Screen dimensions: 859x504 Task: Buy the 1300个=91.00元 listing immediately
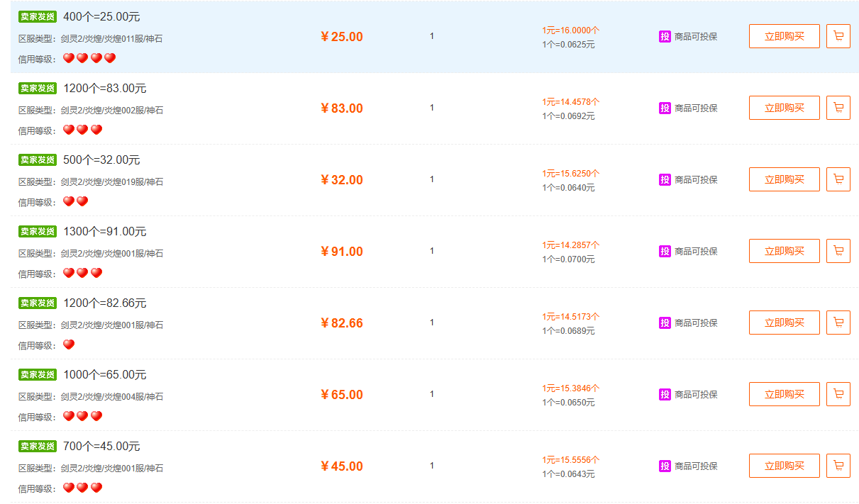click(784, 251)
